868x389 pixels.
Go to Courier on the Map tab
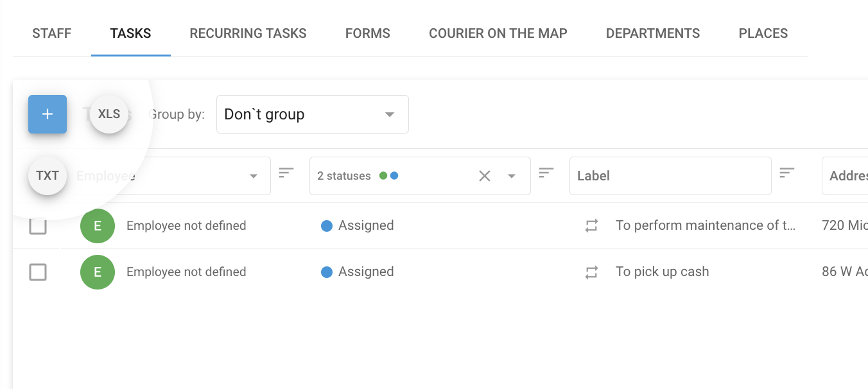click(x=498, y=33)
